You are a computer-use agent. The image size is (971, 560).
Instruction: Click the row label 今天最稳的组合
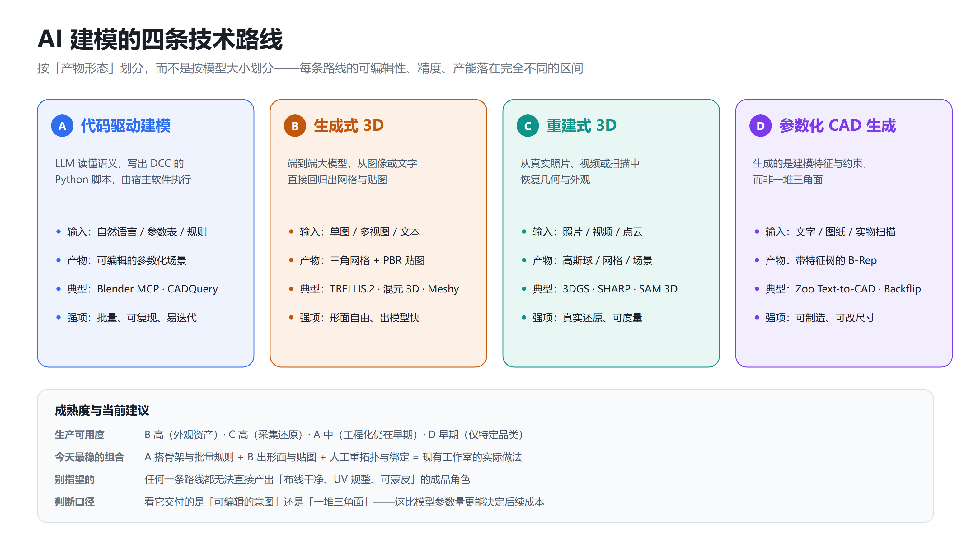(89, 457)
